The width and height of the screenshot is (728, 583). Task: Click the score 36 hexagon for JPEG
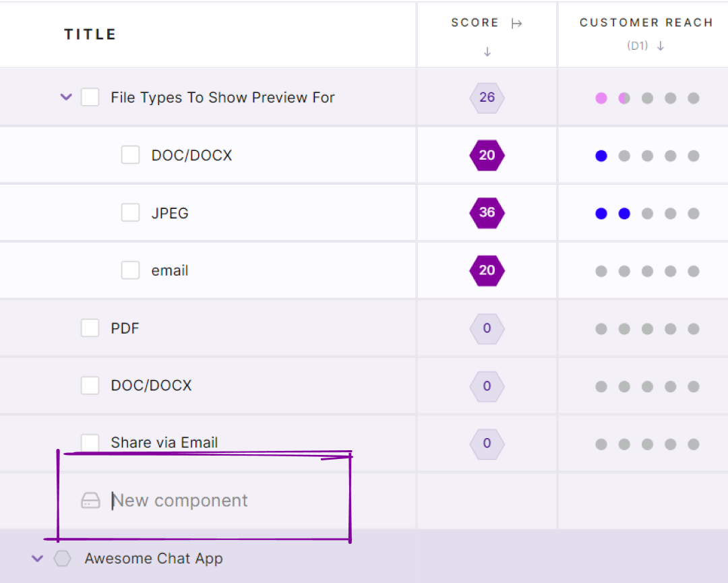pos(487,213)
